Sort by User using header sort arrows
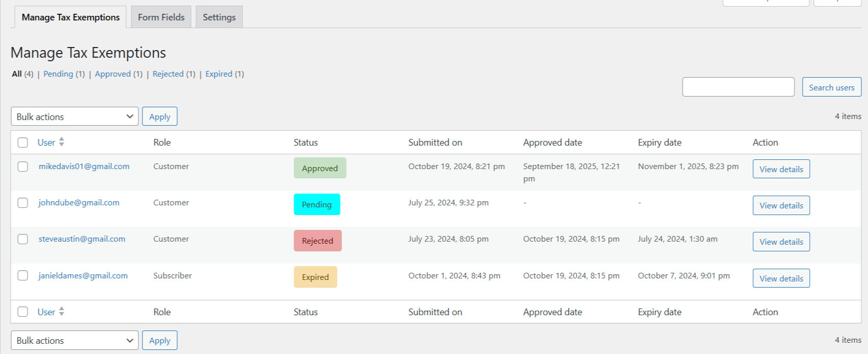 (x=61, y=142)
